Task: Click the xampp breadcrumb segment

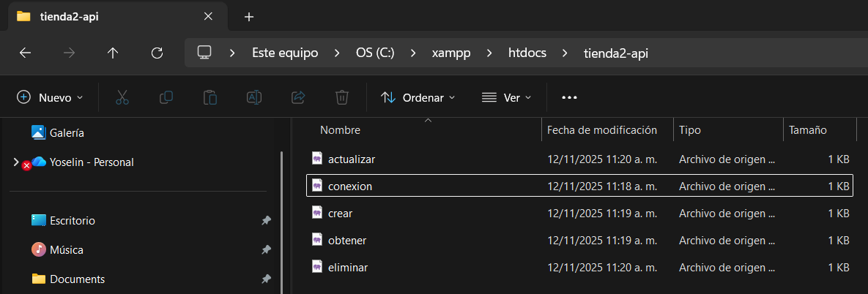Action: click(x=451, y=53)
